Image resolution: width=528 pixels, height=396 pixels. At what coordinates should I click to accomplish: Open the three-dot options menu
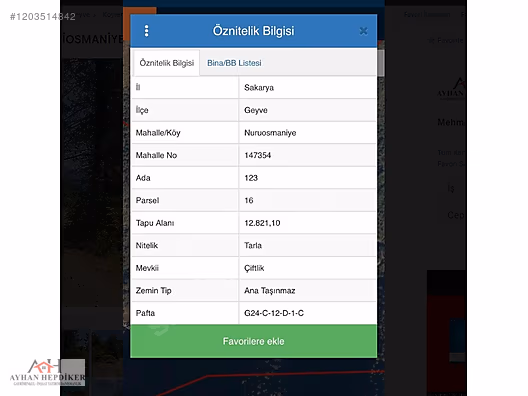click(146, 31)
